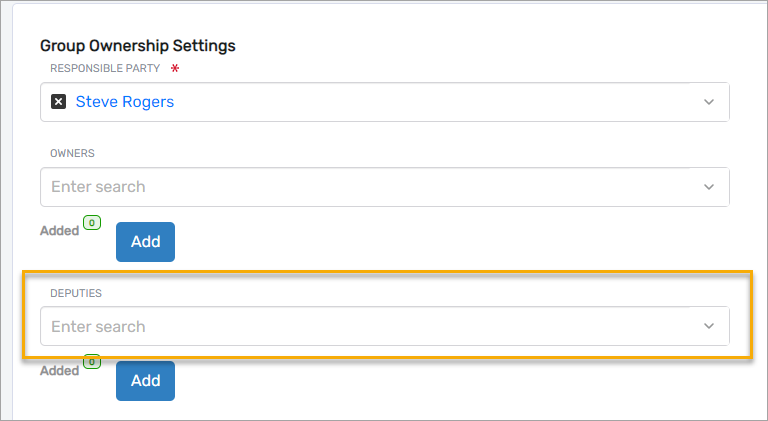Expand the Responsible Party dropdown chevron

(x=709, y=102)
